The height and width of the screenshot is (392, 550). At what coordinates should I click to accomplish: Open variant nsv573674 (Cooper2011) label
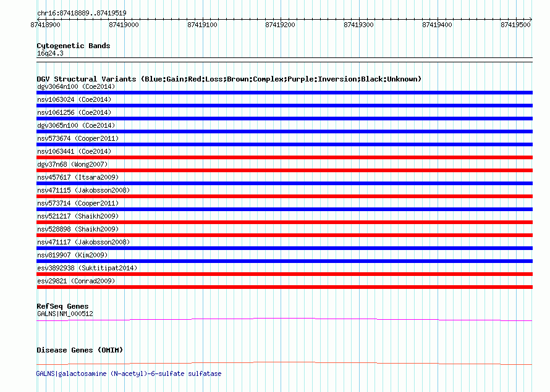(78, 138)
